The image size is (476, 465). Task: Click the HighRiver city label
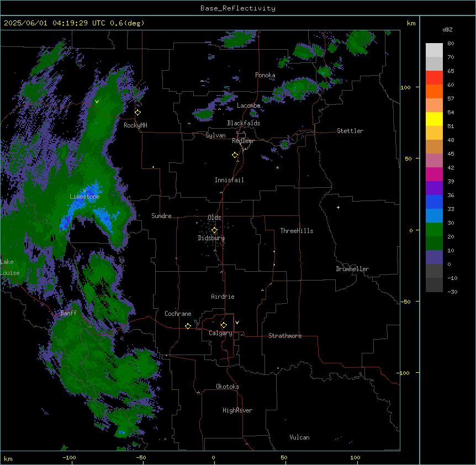pos(237,410)
